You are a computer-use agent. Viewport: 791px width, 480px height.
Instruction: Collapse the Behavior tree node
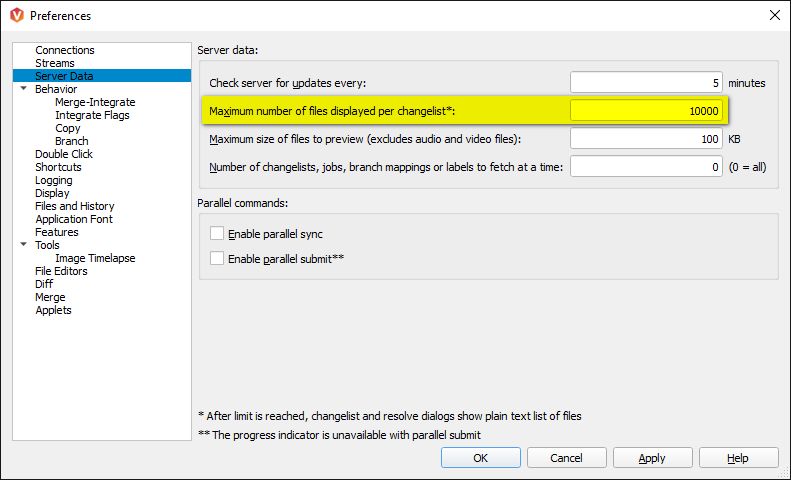tap(23, 89)
